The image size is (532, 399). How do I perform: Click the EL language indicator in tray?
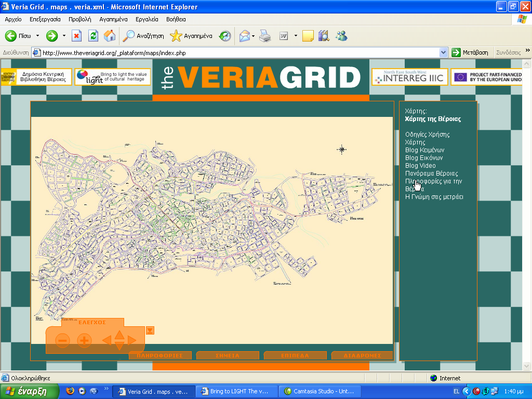[x=457, y=391]
